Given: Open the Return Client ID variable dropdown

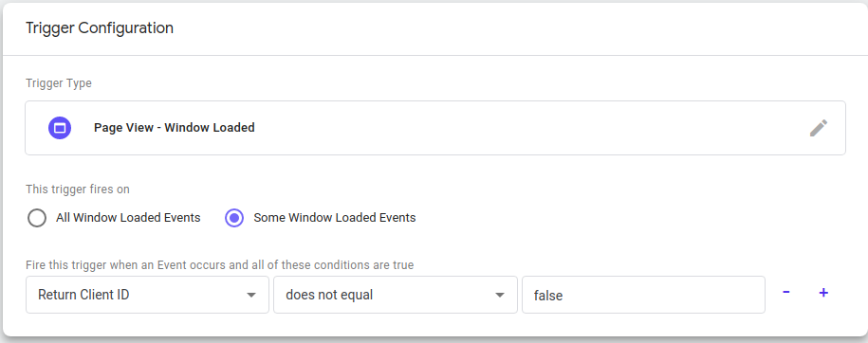Looking at the screenshot, I should pos(147,295).
